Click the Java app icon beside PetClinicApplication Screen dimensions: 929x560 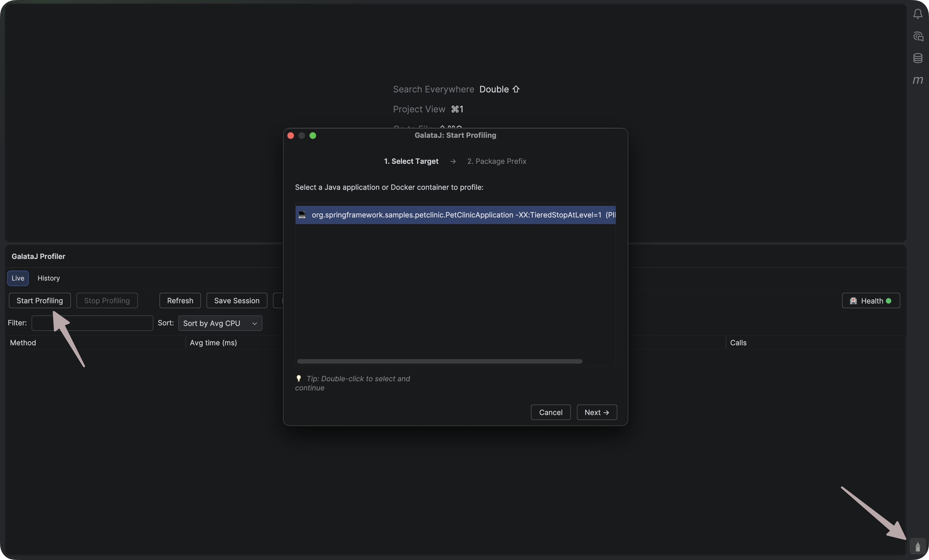302,215
